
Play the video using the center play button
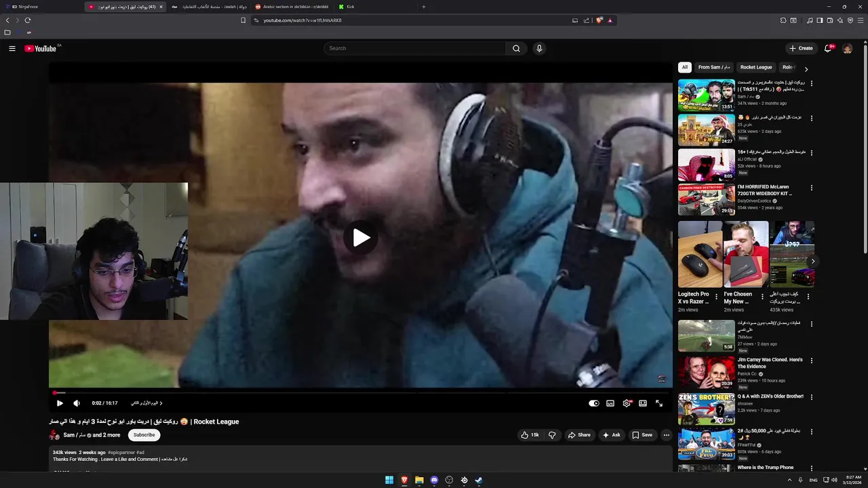[361, 238]
